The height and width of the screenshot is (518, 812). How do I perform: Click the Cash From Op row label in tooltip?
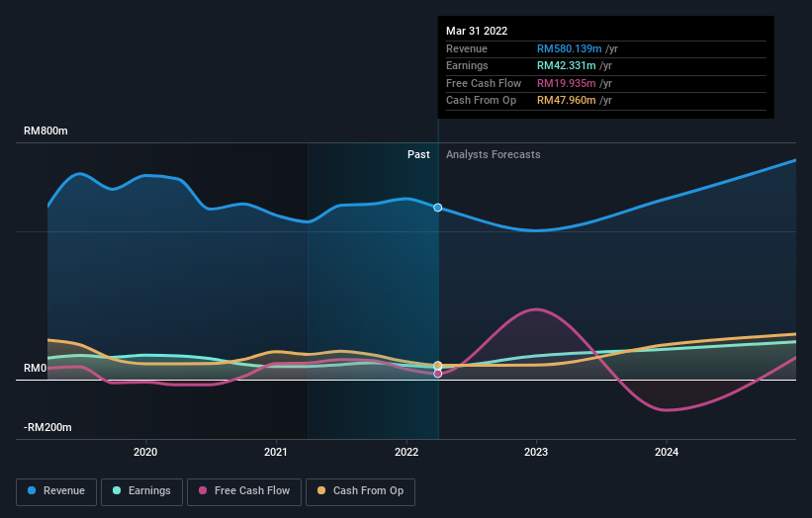pos(481,101)
